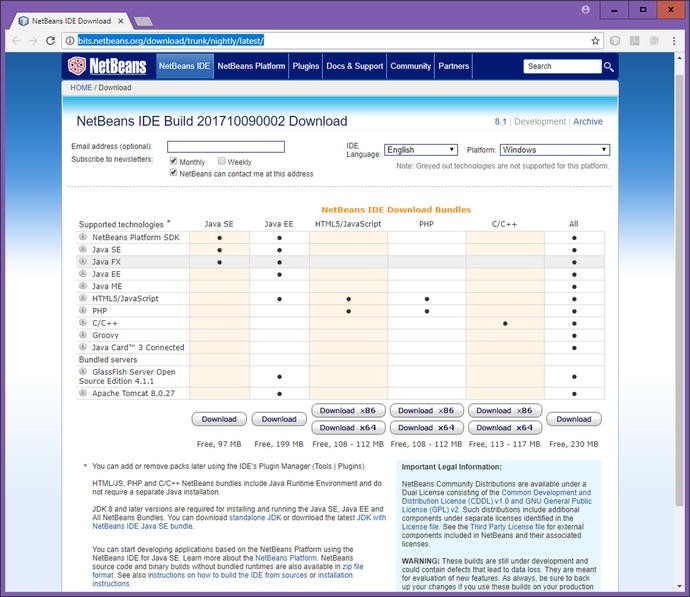
Task: Go back using the browser back arrow
Action: 17,41
